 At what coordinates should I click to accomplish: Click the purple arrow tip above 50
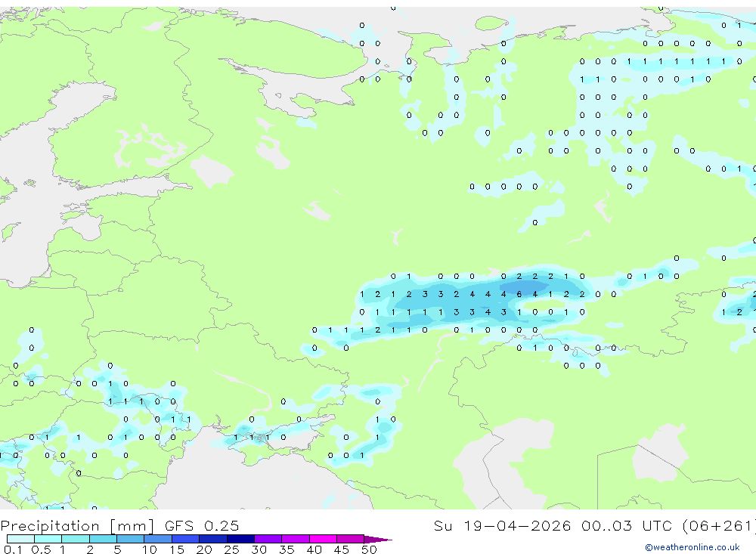click(378, 539)
